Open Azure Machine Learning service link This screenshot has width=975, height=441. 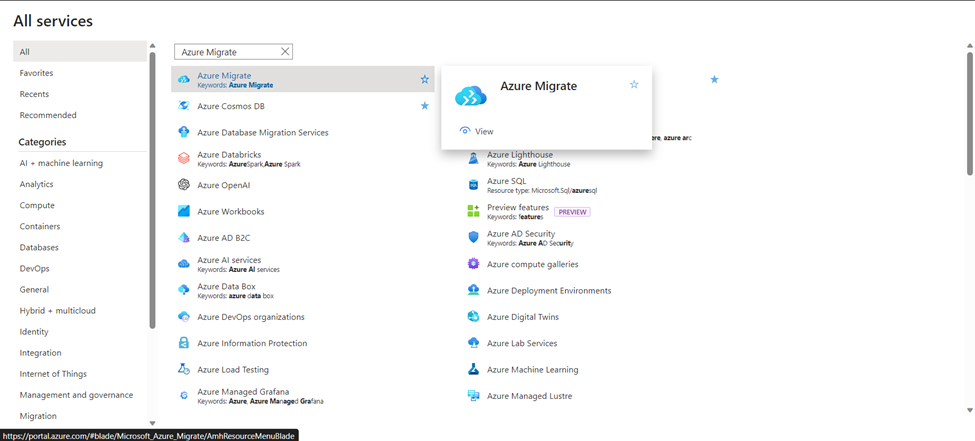(x=532, y=369)
